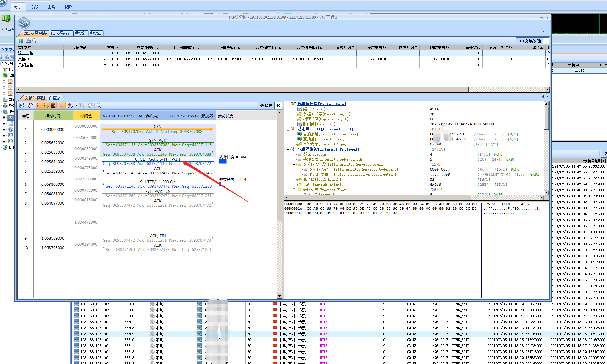
Task: Select the PSH, ACK, FIN packet line
Action: point(158,193)
